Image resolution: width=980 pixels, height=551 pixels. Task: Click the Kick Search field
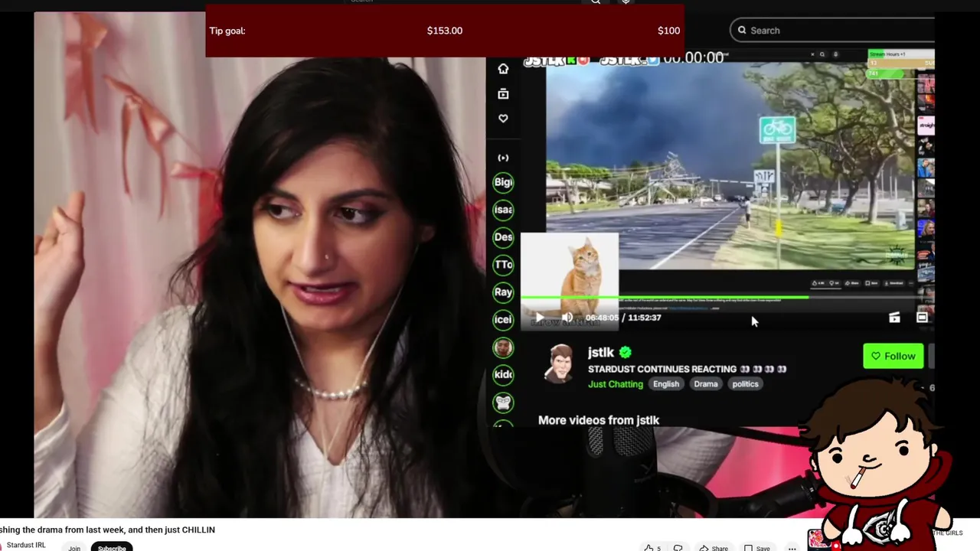coord(833,31)
